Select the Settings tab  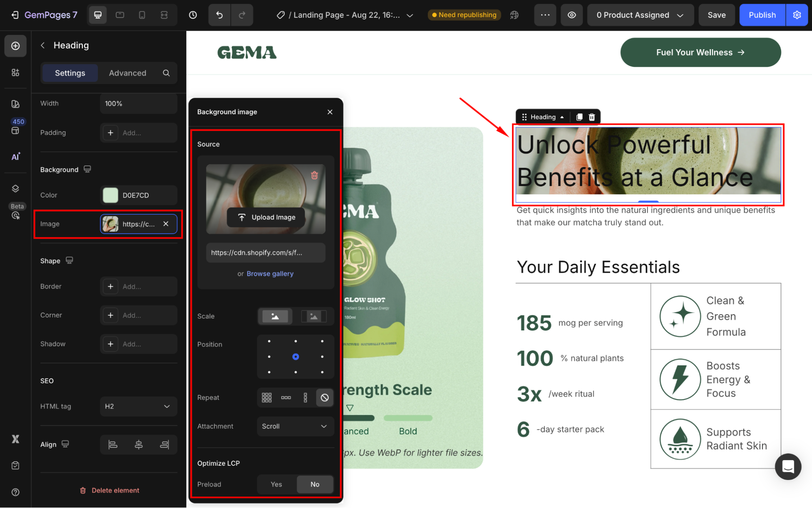click(x=70, y=73)
